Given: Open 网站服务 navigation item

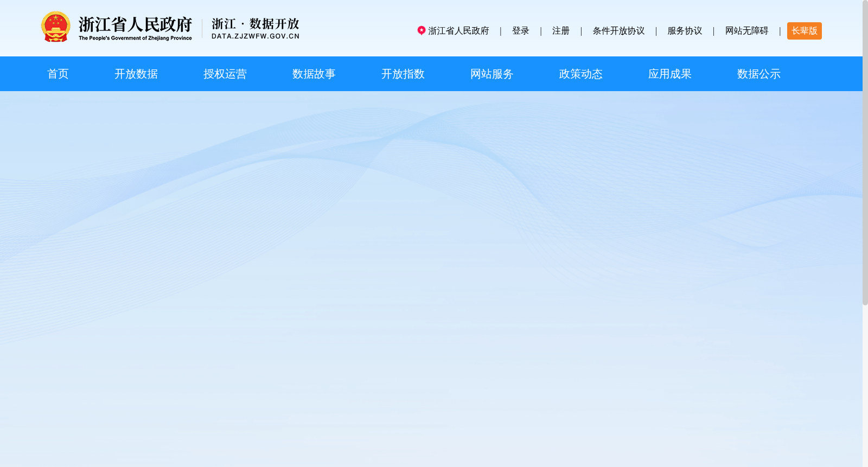Looking at the screenshot, I should 492,74.
